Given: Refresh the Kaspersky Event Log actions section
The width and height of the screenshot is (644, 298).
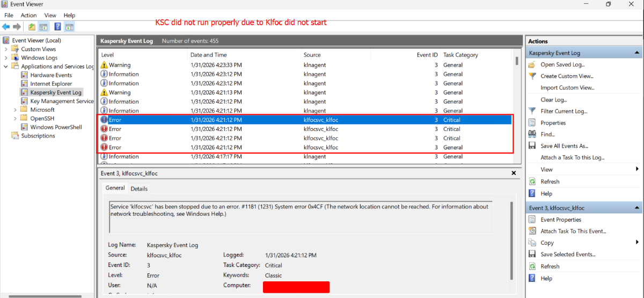Looking at the screenshot, I should 550,181.
